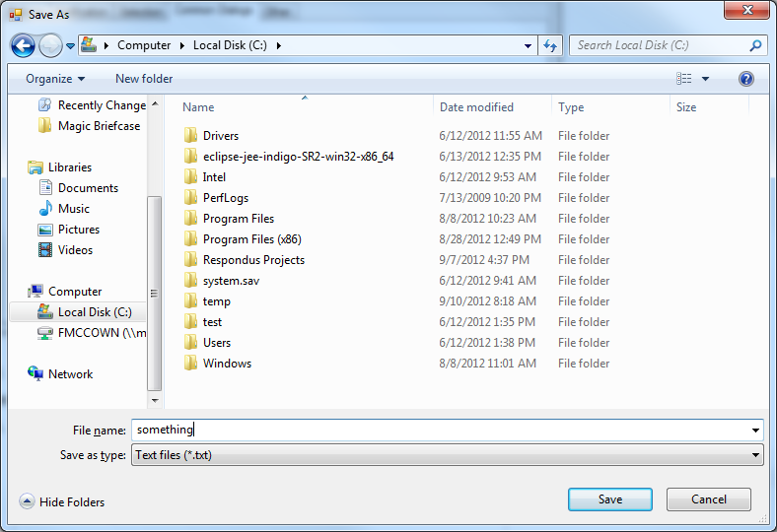The width and height of the screenshot is (777, 532).
Task: Expand the arrow after Computer breadcrumb
Action: (181, 45)
